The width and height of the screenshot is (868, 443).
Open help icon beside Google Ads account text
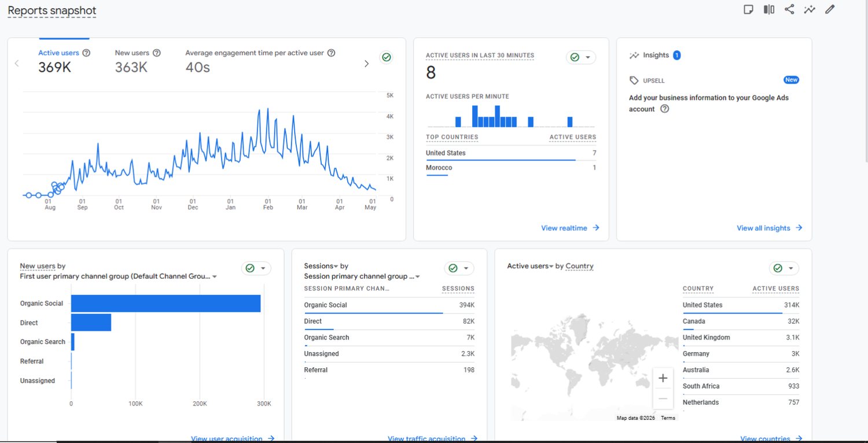(x=664, y=109)
